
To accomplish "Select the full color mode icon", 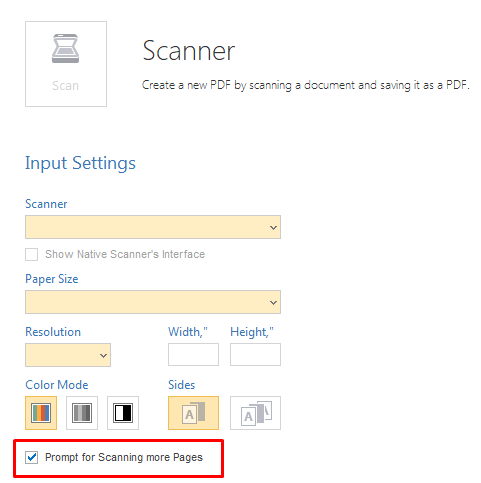I will (x=41, y=413).
